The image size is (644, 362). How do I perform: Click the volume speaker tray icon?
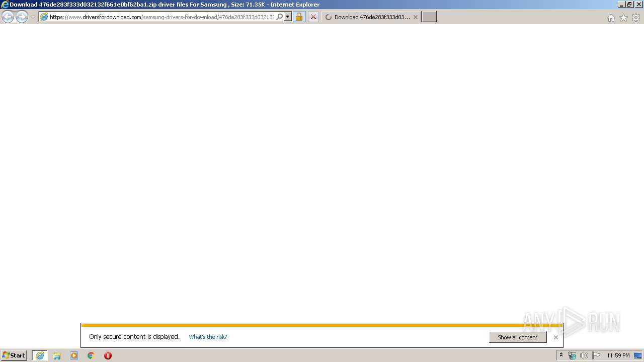point(584,355)
